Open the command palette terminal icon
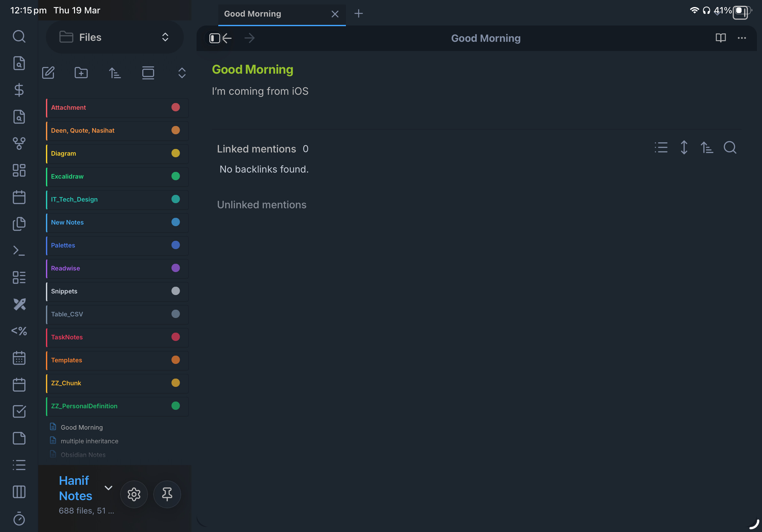The width and height of the screenshot is (762, 532). [19, 251]
